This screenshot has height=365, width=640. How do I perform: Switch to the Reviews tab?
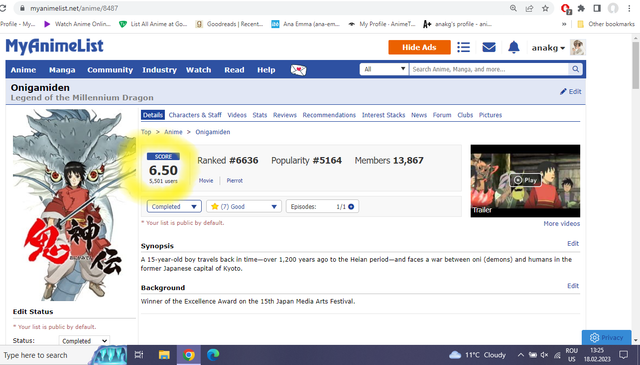[284, 115]
